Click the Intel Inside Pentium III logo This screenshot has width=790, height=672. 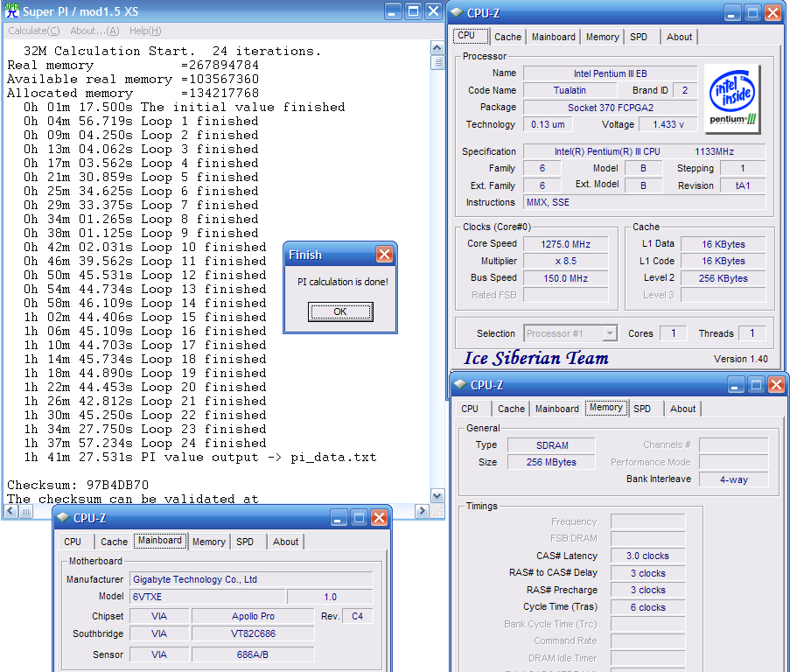pos(732,99)
